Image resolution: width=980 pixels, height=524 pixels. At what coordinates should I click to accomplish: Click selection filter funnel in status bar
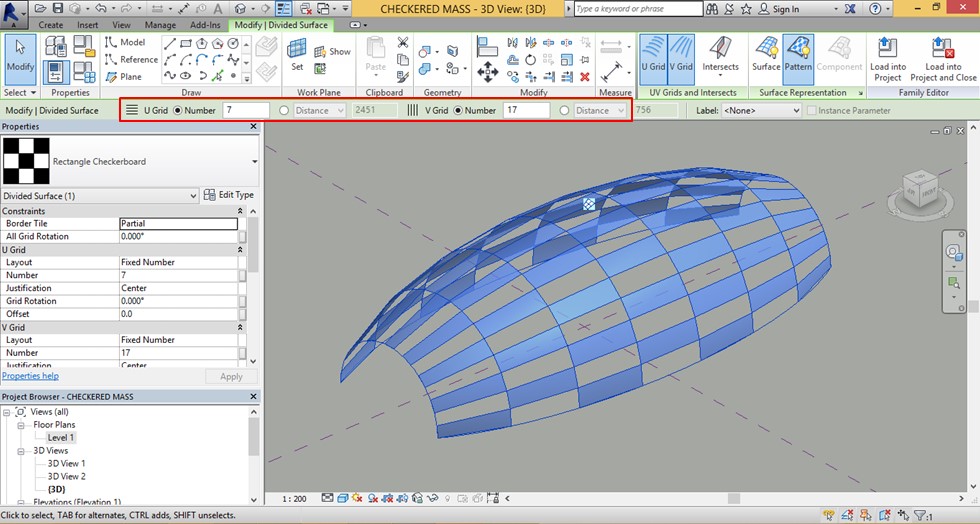pyautogui.click(x=922, y=516)
